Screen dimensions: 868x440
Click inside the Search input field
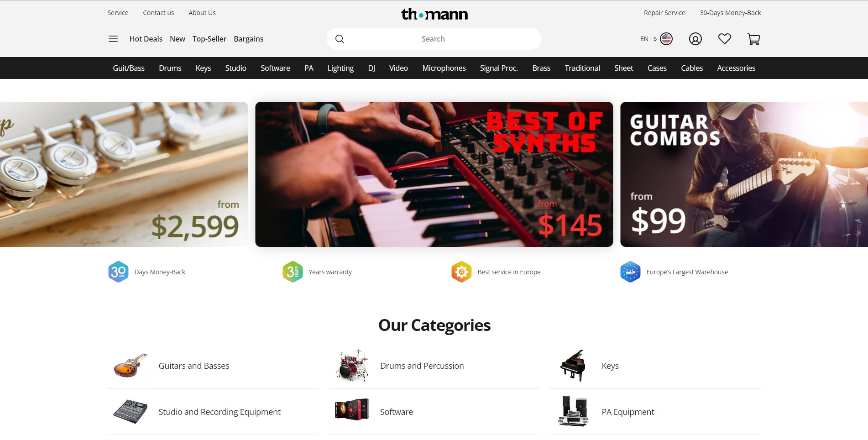pos(434,39)
